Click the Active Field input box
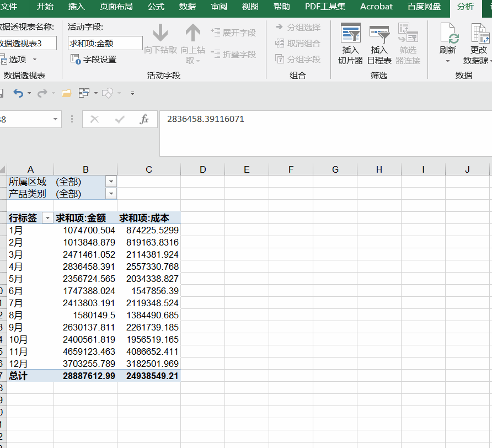This screenshot has width=492, height=448. [105, 44]
